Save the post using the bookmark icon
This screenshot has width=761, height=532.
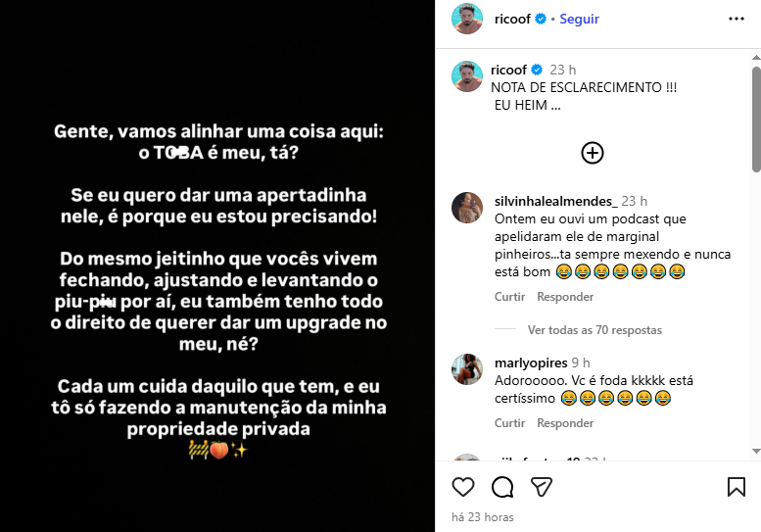[737, 487]
